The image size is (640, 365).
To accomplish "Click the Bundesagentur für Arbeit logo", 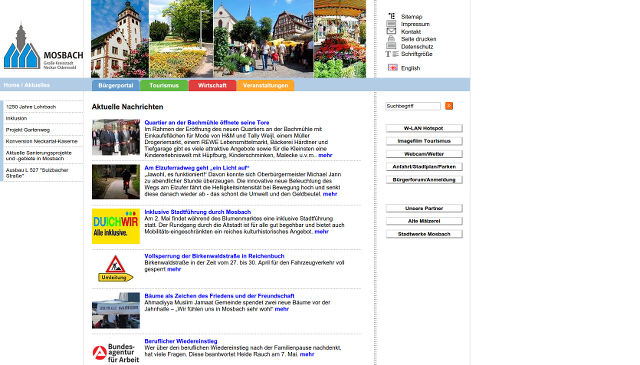I will coord(116,353).
